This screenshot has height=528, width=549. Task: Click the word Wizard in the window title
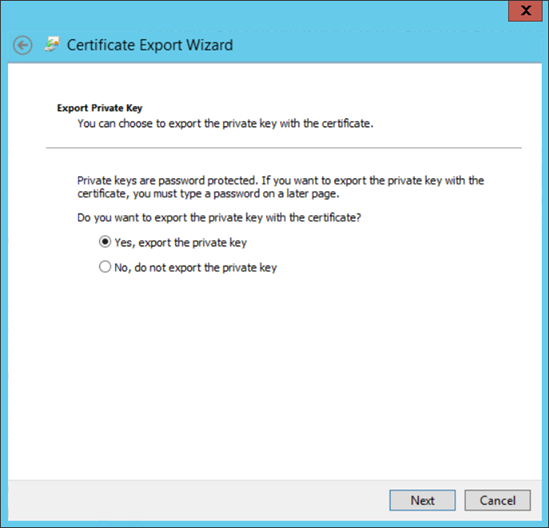(x=209, y=45)
